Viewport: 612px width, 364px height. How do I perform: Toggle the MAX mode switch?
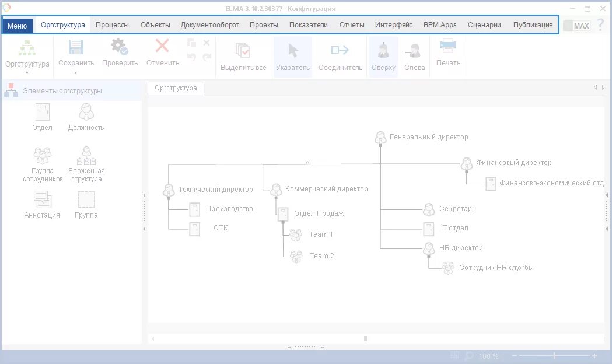point(576,26)
